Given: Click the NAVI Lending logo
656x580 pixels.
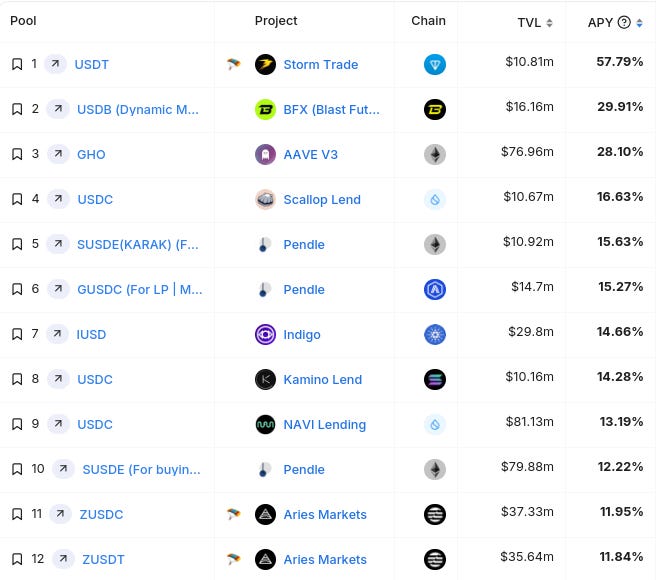Looking at the screenshot, I should pos(265,424).
